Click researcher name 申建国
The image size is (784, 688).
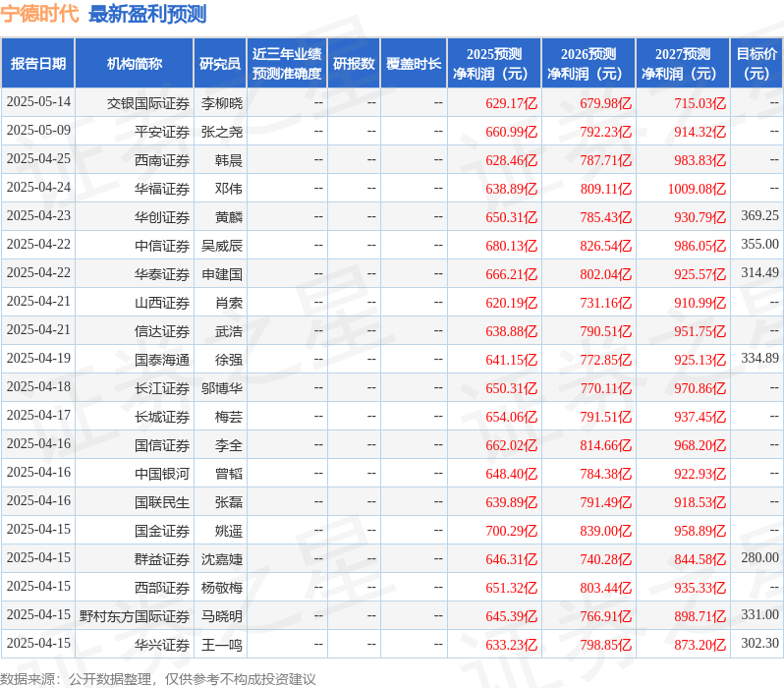222,274
